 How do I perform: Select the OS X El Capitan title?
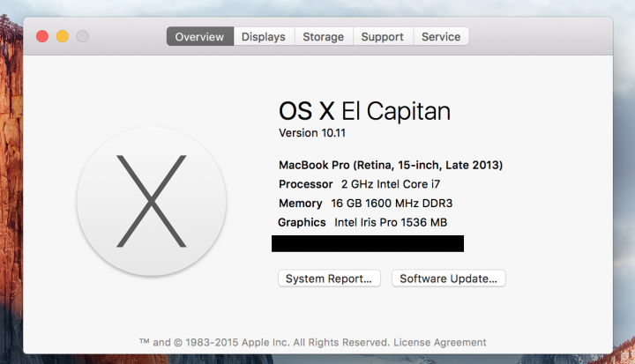click(x=364, y=111)
